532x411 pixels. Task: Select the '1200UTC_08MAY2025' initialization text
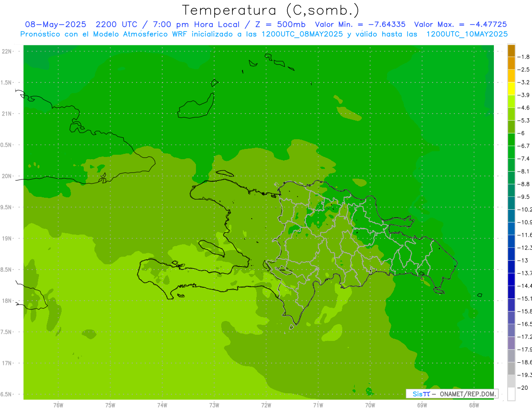[x=302, y=34]
